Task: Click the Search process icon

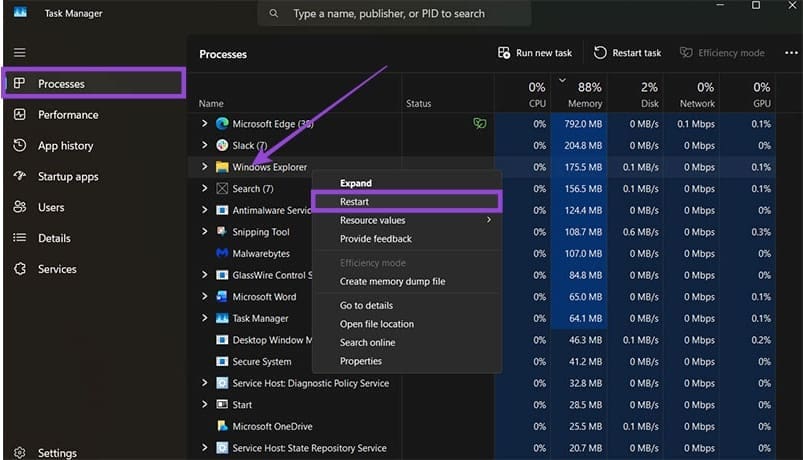Action: click(x=222, y=189)
